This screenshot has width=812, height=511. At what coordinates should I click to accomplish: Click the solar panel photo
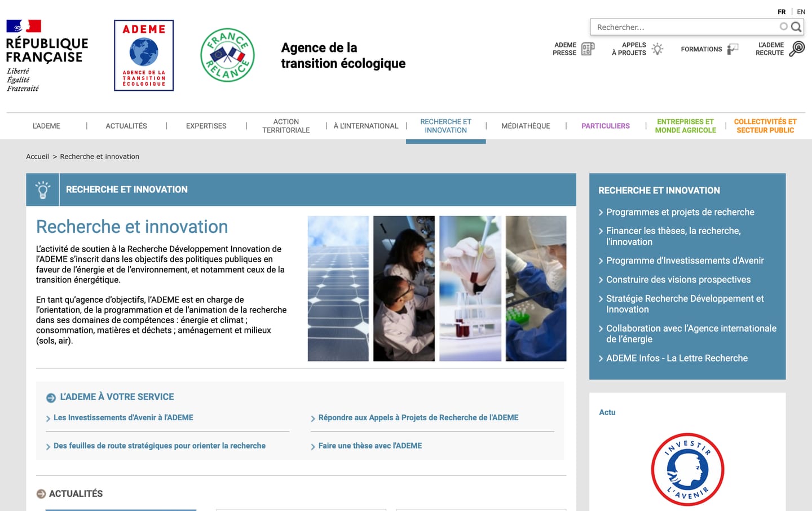[x=338, y=288]
